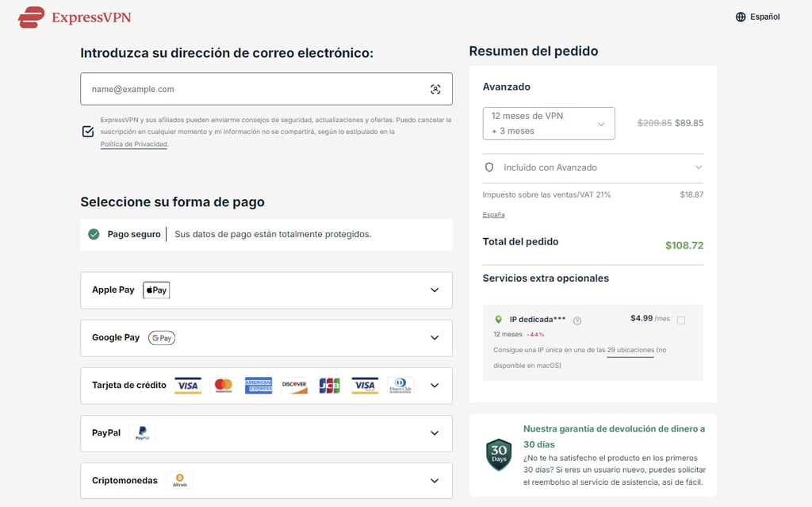The width and height of the screenshot is (812, 507).
Task: Click the shield icon beside Incluido con Avanzado
Action: 489,167
